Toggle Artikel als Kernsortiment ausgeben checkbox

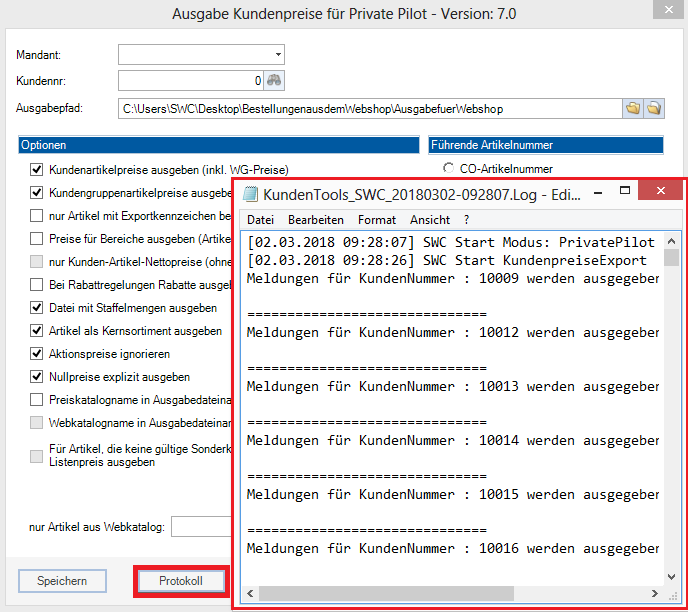(x=37, y=331)
